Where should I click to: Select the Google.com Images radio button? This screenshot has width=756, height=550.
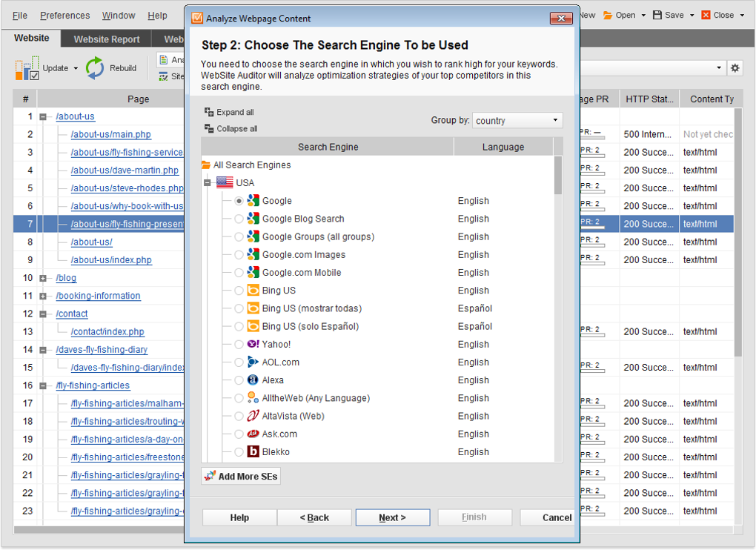239,254
